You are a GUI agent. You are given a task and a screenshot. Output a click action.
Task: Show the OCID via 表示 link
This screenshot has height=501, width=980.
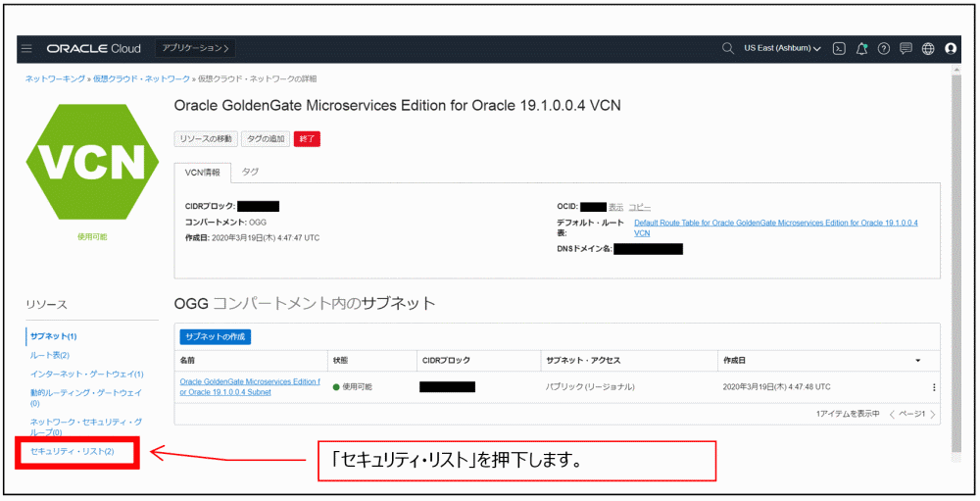[615, 207]
